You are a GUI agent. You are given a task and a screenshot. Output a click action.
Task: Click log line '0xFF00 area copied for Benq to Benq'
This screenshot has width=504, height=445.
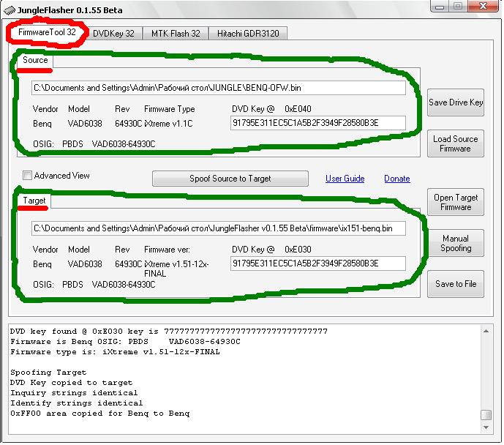point(100,414)
